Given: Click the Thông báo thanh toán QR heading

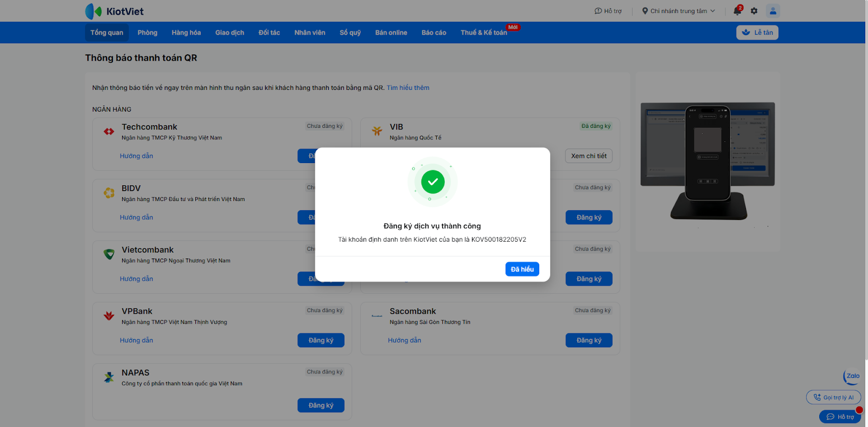Looking at the screenshot, I should coord(141,58).
